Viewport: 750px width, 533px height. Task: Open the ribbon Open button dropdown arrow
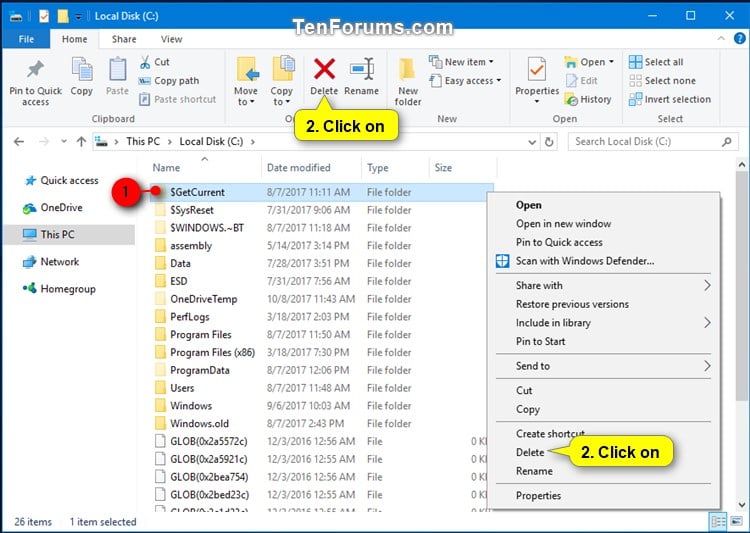tap(611, 62)
